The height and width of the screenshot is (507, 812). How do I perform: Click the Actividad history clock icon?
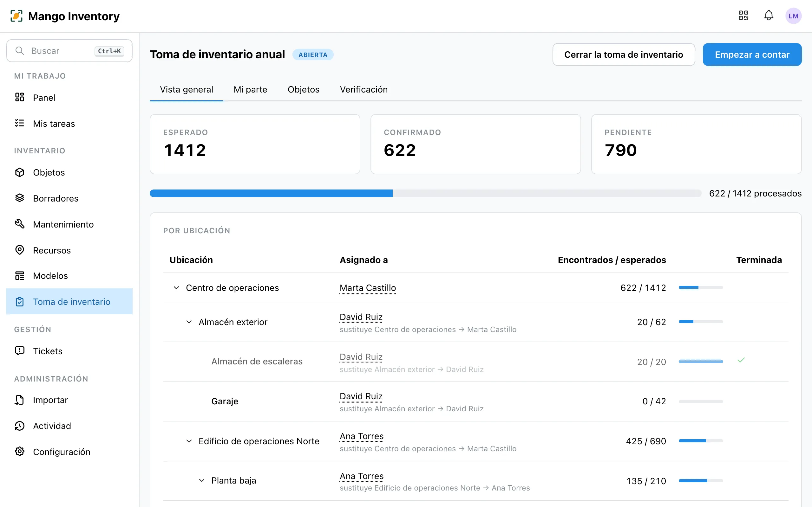(20, 426)
